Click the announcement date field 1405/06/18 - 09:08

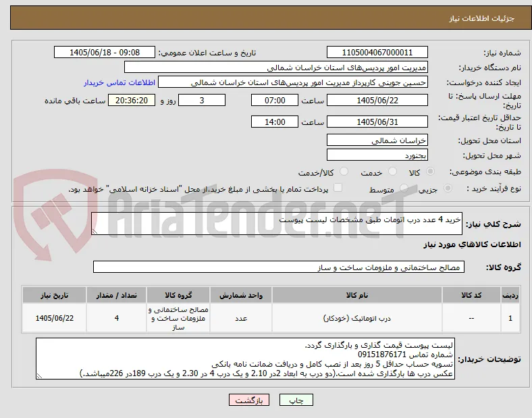105,52
